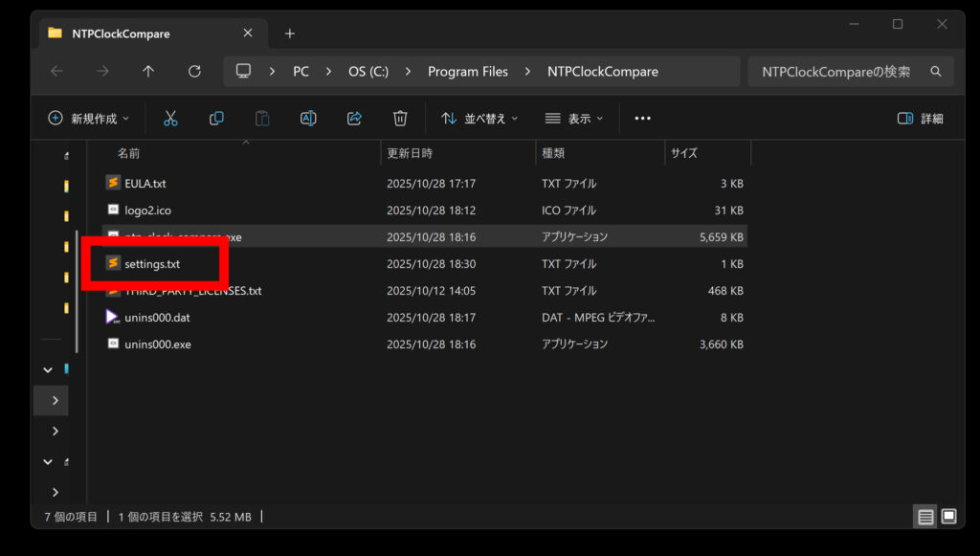Click the Cut scissors icon
Image resolution: width=980 pixels, height=556 pixels.
tap(170, 119)
